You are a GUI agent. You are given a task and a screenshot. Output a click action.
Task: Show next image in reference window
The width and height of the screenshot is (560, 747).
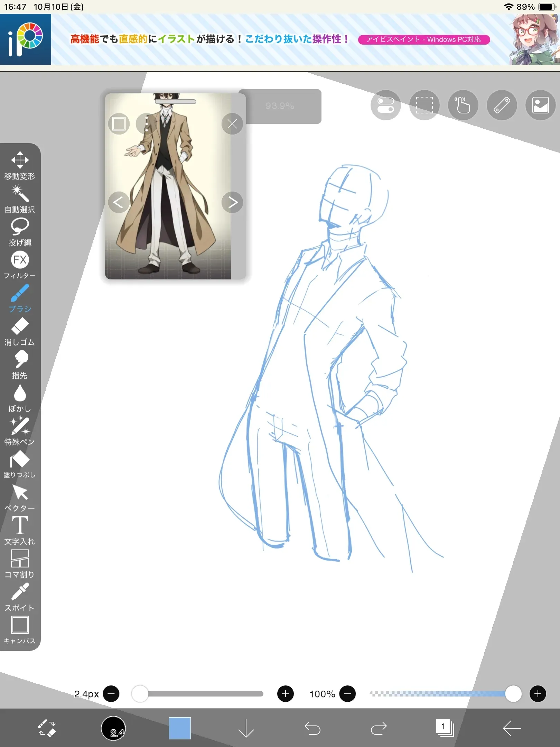point(232,202)
